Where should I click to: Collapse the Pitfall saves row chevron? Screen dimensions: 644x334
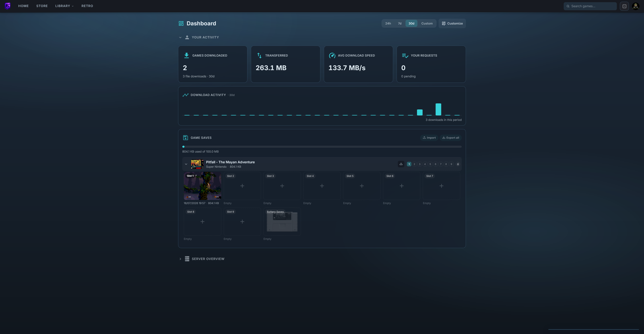(x=186, y=164)
